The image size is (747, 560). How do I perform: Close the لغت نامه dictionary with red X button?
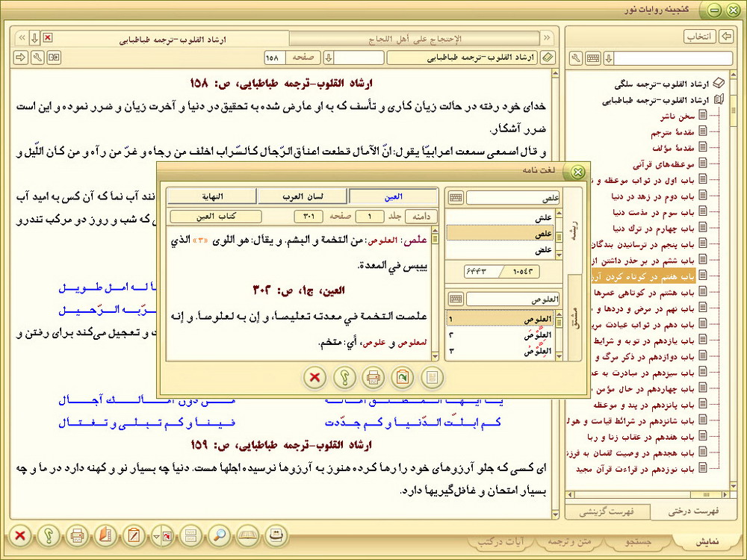(314, 378)
